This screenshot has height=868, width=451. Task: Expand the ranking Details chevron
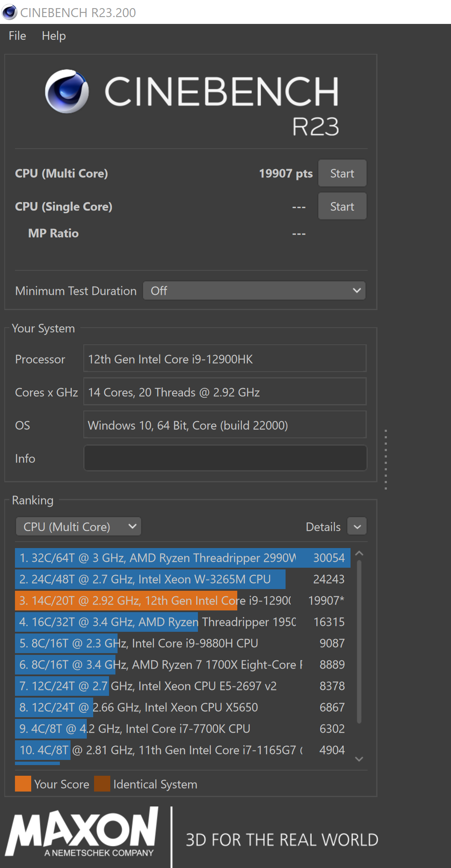357,527
